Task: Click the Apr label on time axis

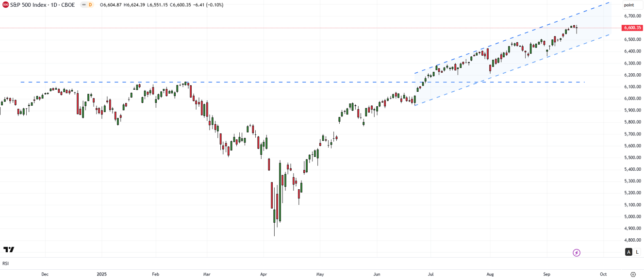Action: 264,274
